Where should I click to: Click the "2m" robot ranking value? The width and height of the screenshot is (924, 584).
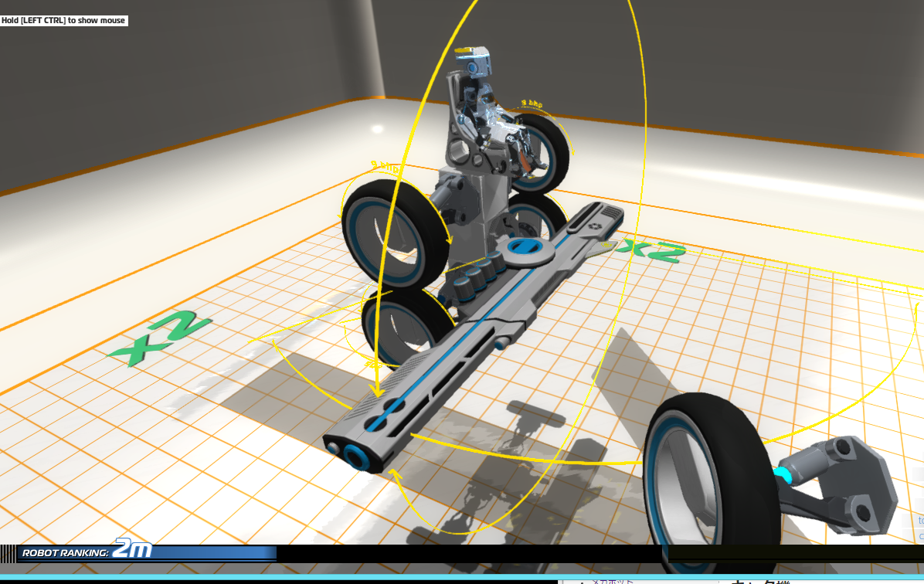click(132, 549)
